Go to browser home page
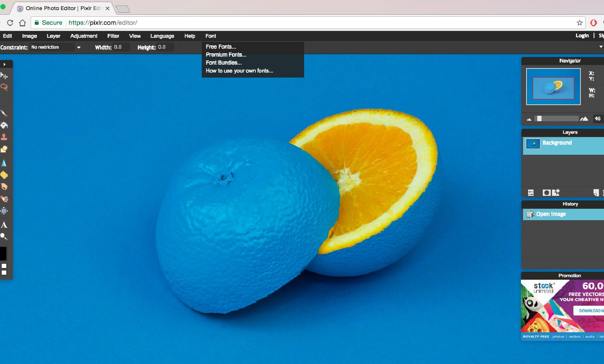This screenshot has height=364, width=604. (x=23, y=23)
